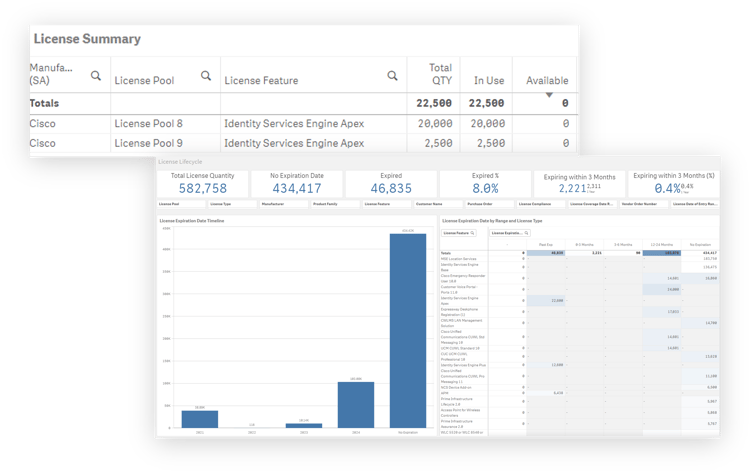Image resolution: width=750 pixels, height=472 pixels.
Task: Select the 2021 bar in timeline chart
Action: pyautogui.click(x=200, y=419)
